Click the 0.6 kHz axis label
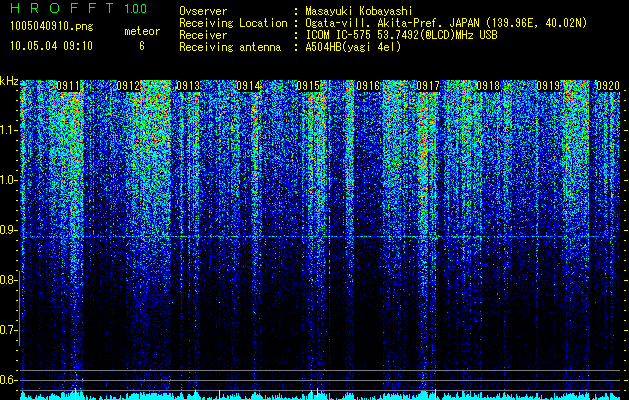This screenshot has height=400, width=629. click(x=9, y=380)
